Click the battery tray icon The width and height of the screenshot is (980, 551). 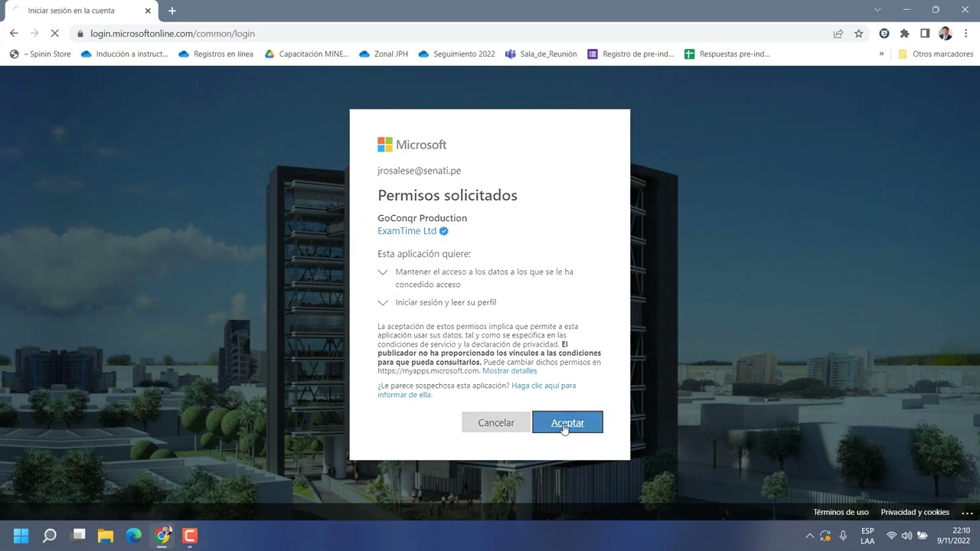(x=923, y=536)
